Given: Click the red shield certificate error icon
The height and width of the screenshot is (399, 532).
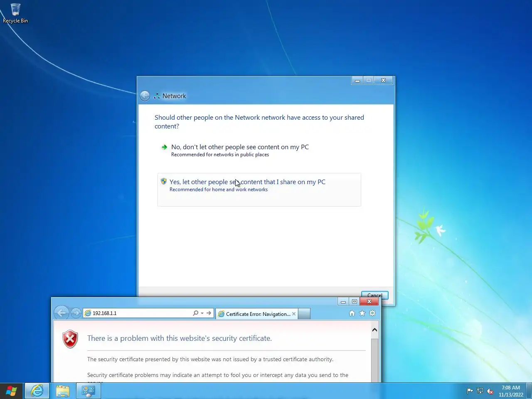Looking at the screenshot, I should (x=70, y=339).
